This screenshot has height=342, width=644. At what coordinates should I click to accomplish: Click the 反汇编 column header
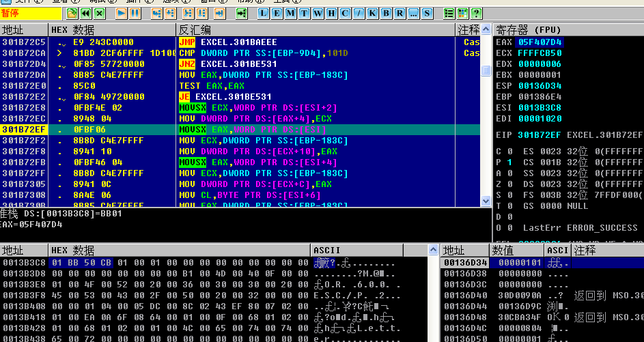[316, 30]
